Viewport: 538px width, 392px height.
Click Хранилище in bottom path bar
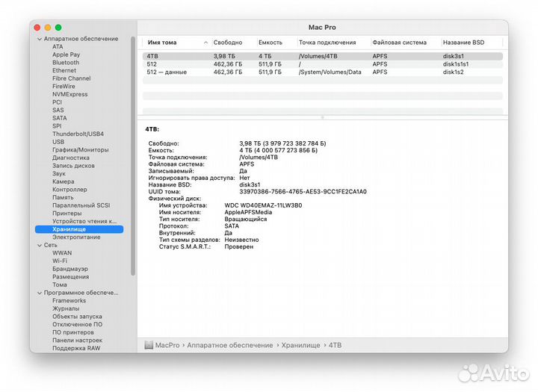click(300, 346)
